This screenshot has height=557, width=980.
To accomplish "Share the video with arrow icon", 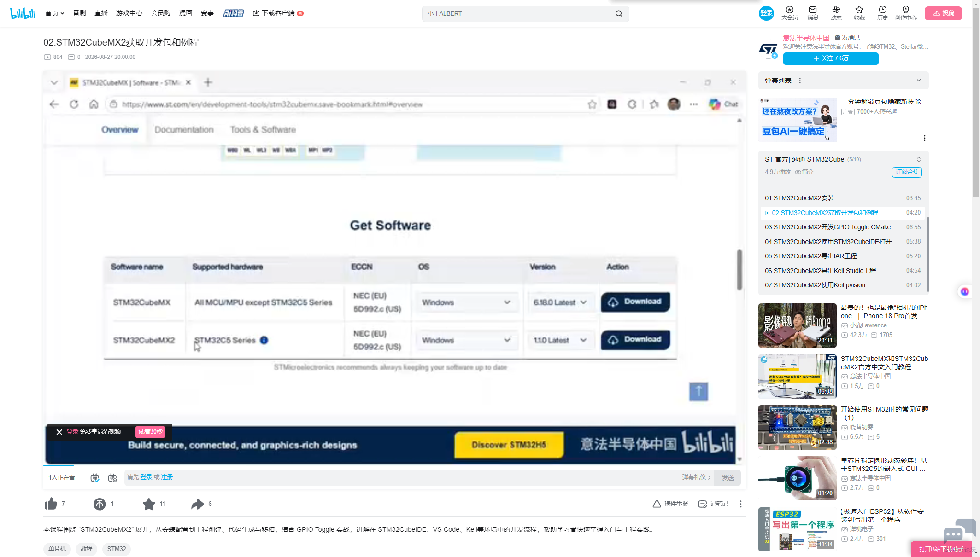I will click(x=198, y=504).
